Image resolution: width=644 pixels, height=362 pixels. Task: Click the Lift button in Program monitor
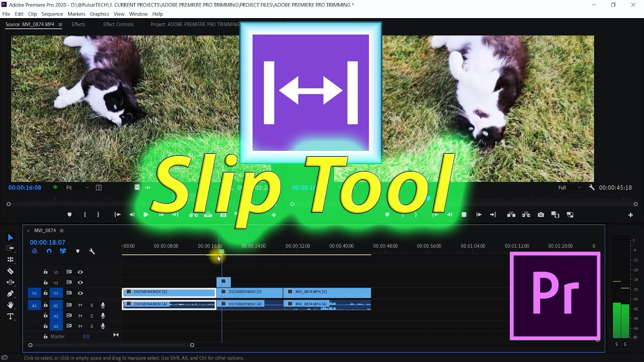[511, 215]
